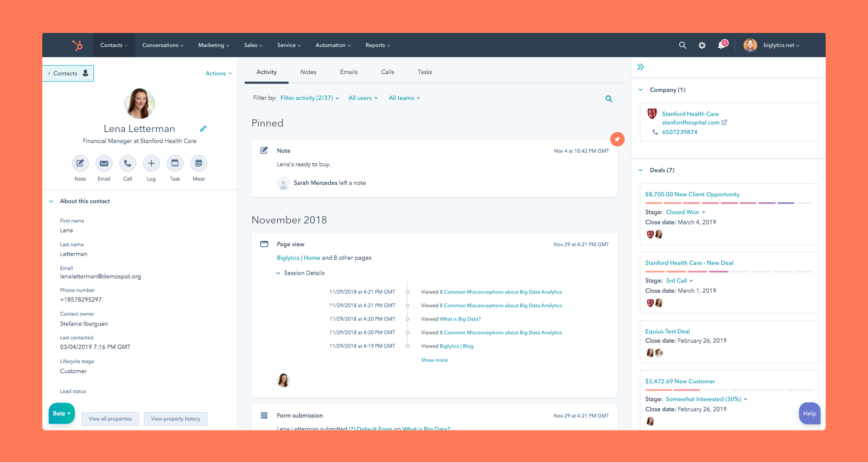This screenshot has width=868, height=462.
Task: Click Show more in session details
Action: click(x=434, y=360)
